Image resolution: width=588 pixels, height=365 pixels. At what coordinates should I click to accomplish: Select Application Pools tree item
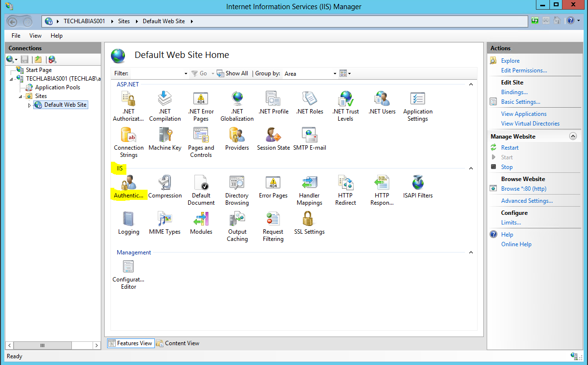click(x=57, y=87)
